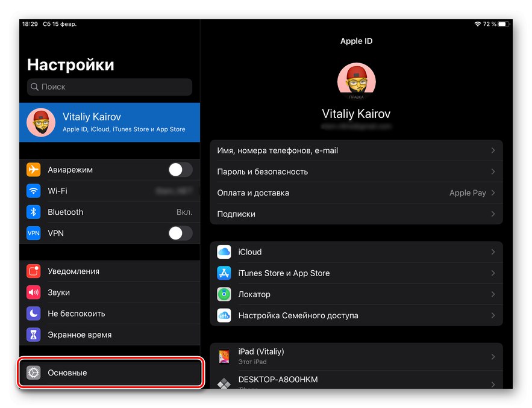This screenshot has height=408, width=532.
Task: Tap the Звуки speaker icon
Action: click(33, 292)
